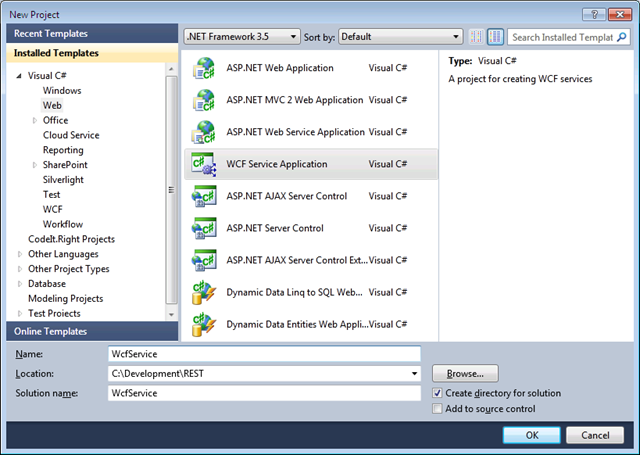Click the WCF Service Application template icon
Viewport: 640px width, 455px height.
point(204,164)
